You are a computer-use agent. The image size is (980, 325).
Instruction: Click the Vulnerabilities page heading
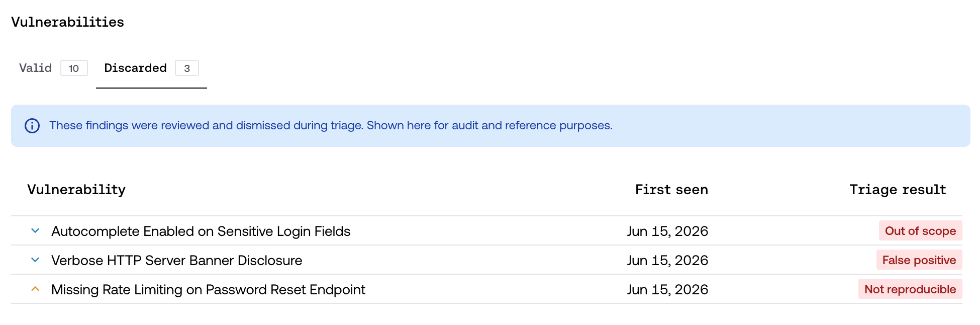click(x=68, y=22)
